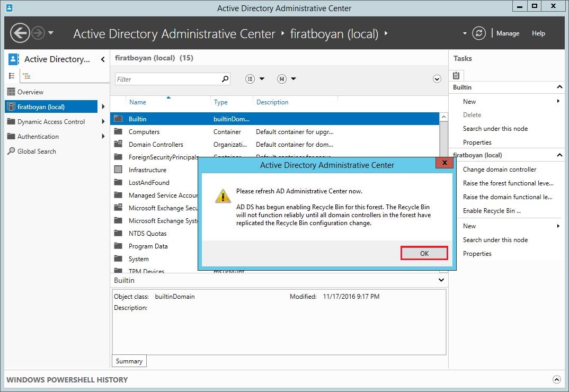
Task: Open dropdown arrow left of refresh icon
Action: 465,33
